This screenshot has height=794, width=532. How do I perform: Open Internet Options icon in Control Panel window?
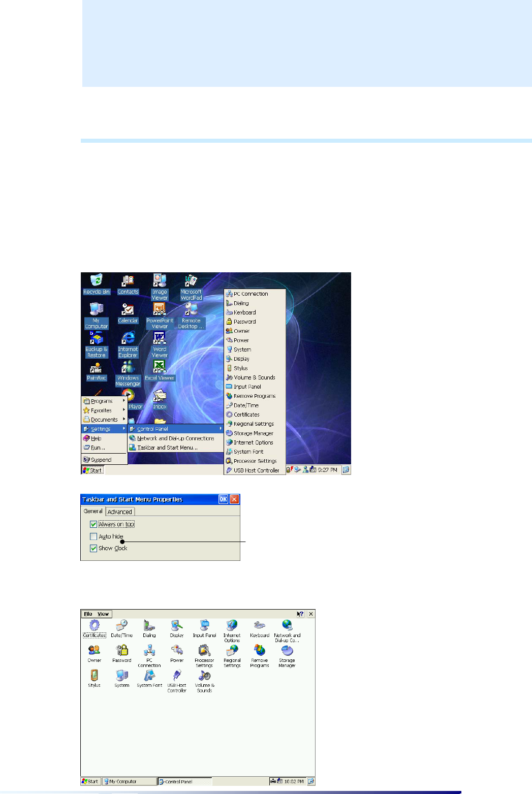232,631
